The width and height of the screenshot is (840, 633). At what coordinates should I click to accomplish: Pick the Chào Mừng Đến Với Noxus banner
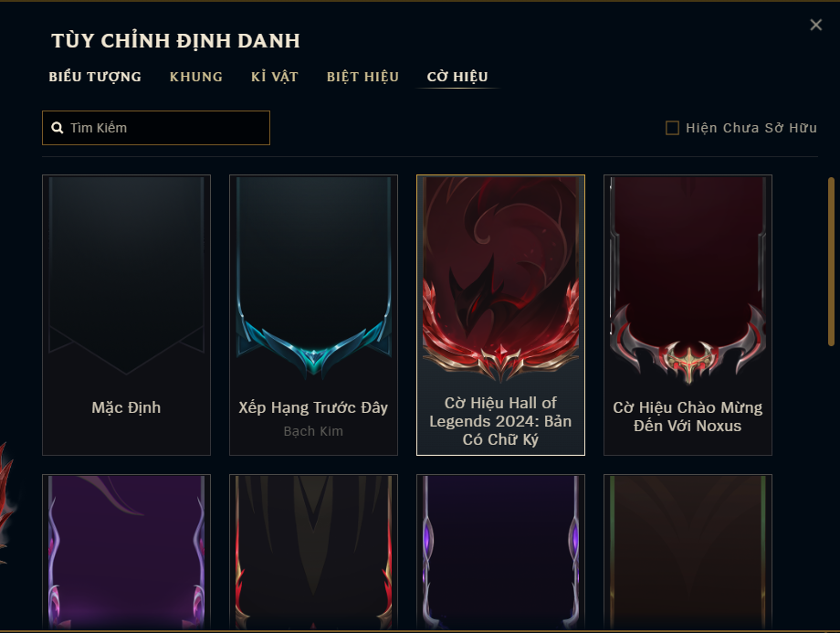pyautogui.click(x=688, y=315)
